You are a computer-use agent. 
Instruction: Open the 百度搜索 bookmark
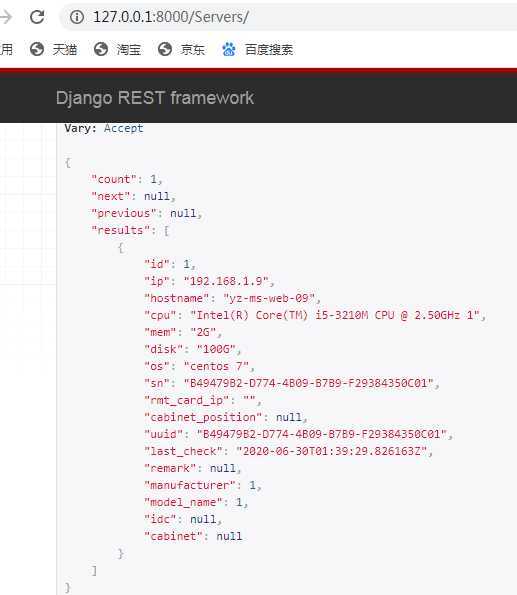[x=269, y=49]
